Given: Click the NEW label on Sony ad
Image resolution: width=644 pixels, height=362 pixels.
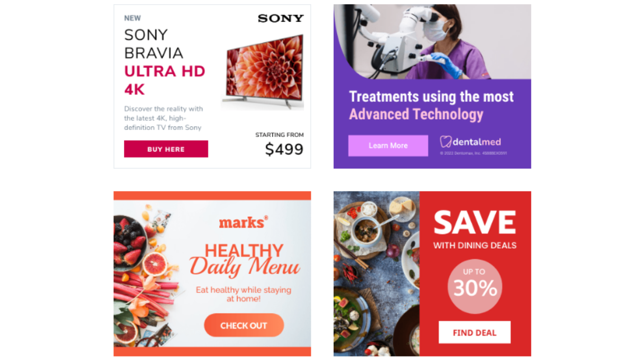Looking at the screenshot, I should tap(132, 18).
